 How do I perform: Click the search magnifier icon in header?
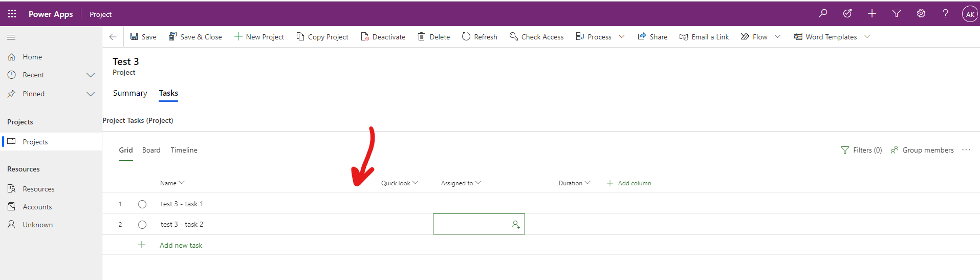point(823,14)
